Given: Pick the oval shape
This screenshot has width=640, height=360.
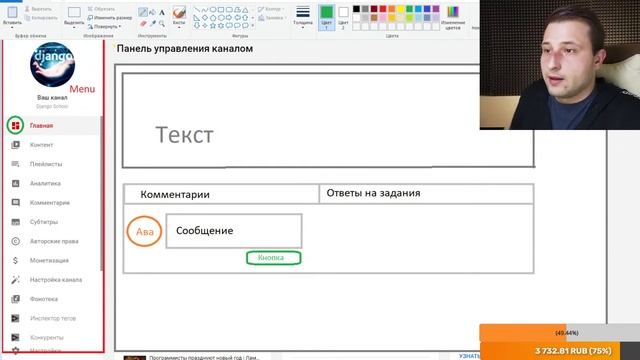Looking at the screenshot, I should tap(213, 10).
